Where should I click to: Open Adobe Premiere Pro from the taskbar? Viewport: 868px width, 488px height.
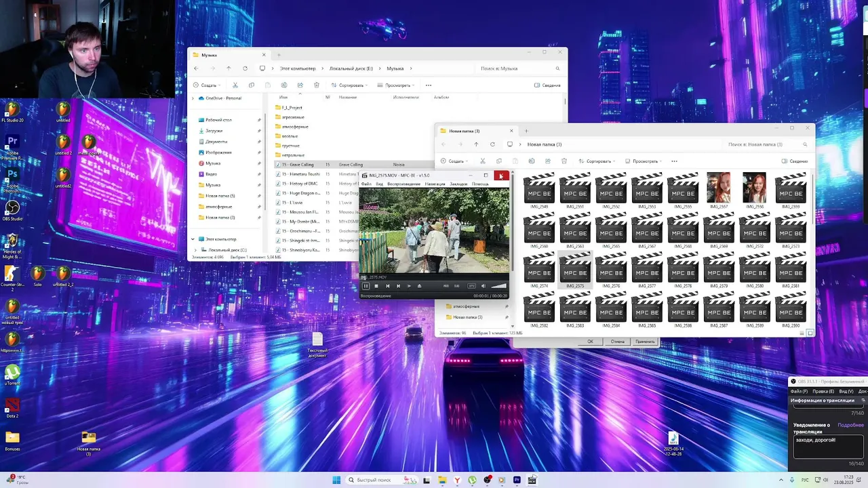[517, 480]
